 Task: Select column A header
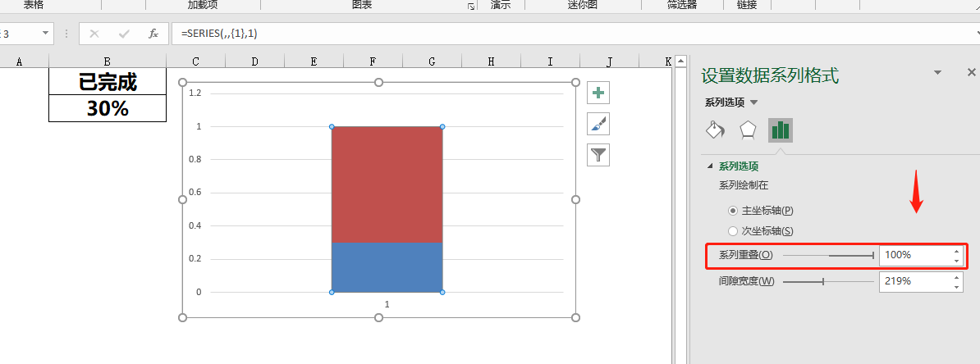pyautogui.click(x=19, y=61)
